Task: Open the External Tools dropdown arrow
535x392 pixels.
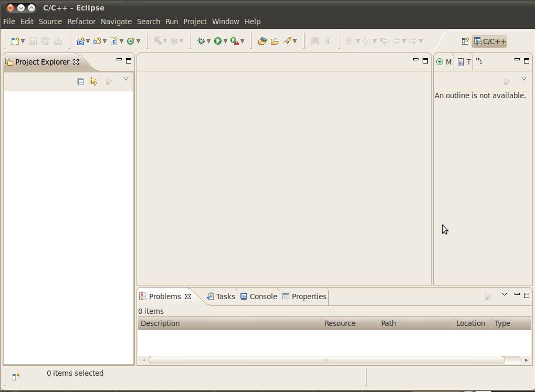Action: click(x=242, y=41)
